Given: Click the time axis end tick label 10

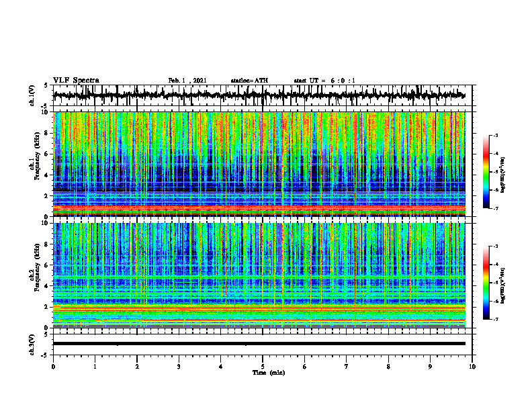Looking at the screenshot, I should [x=472, y=367].
